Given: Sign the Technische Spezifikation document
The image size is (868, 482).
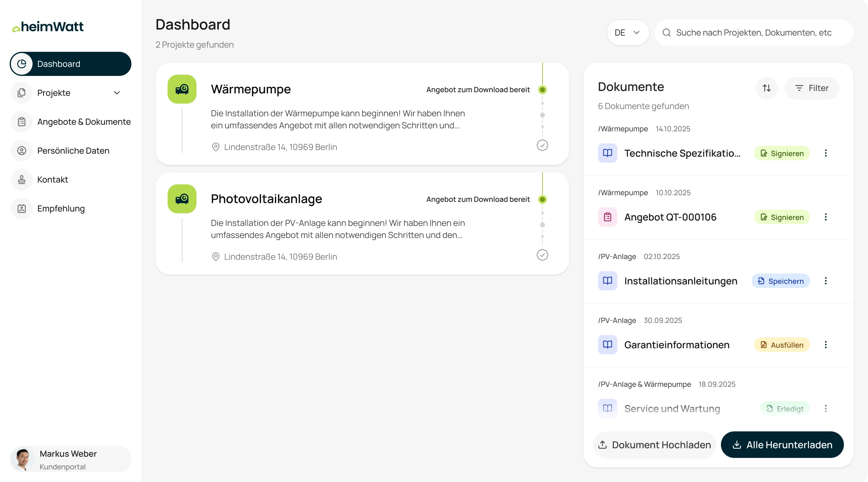Looking at the screenshot, I should (x=782, y=153).
